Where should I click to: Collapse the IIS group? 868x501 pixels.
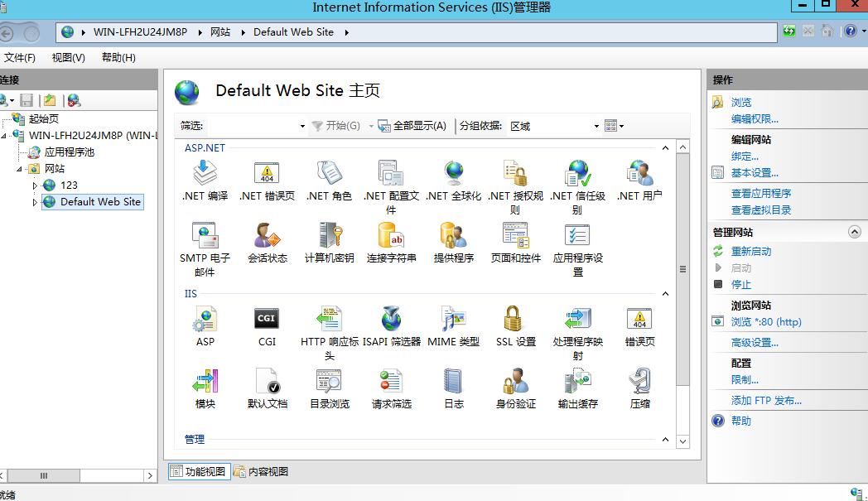[665, 293]
